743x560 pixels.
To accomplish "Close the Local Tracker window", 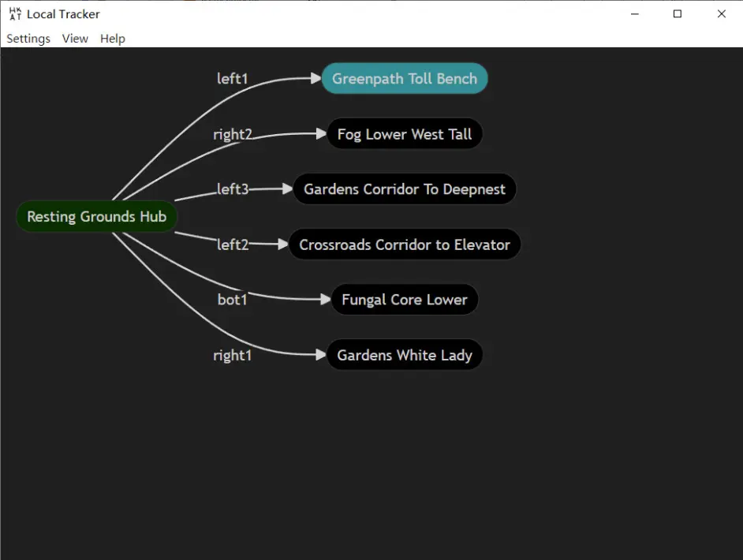I will click(x=721, y=13).
